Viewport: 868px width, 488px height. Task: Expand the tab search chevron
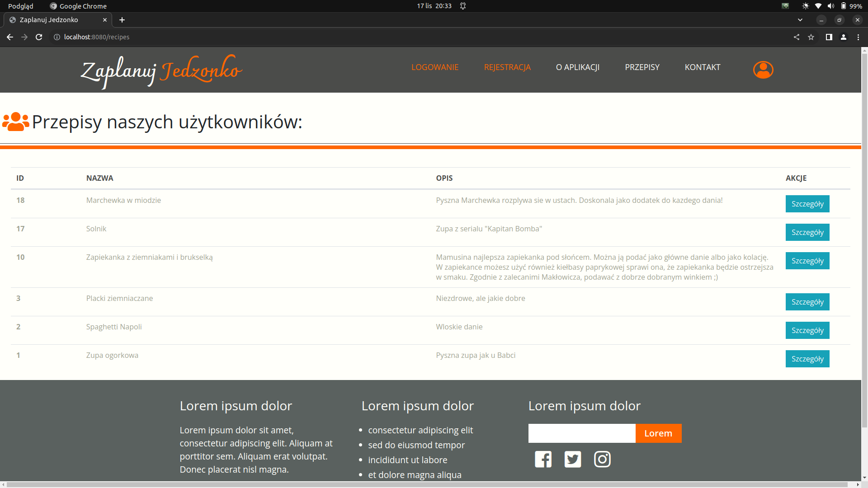pos(800,20)
